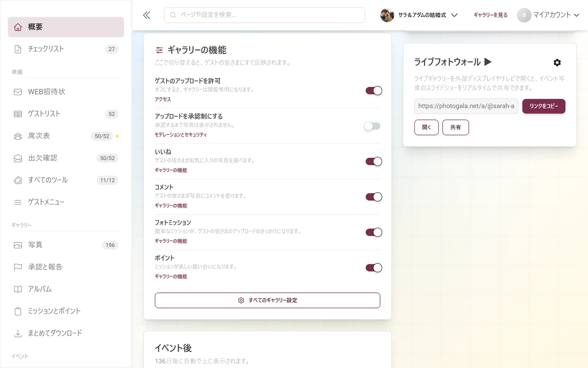Screen dimensions: 588x368
Task: Turn off the いいね toggle
Action: (x=374, y=162)
